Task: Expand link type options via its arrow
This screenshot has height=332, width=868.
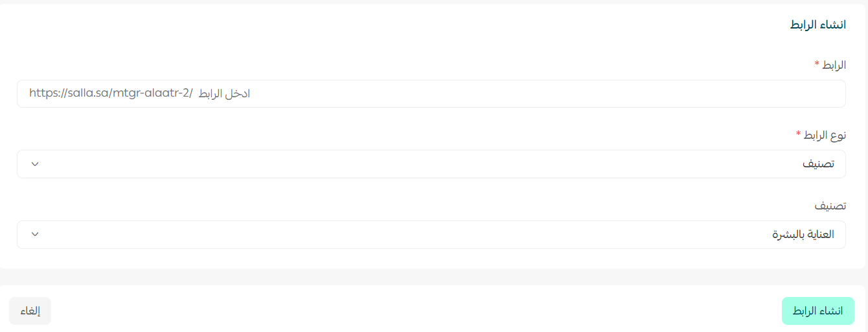Action: click(35, 164)
